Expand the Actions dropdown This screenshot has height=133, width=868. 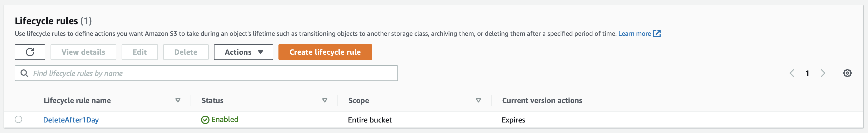(243, 52)
